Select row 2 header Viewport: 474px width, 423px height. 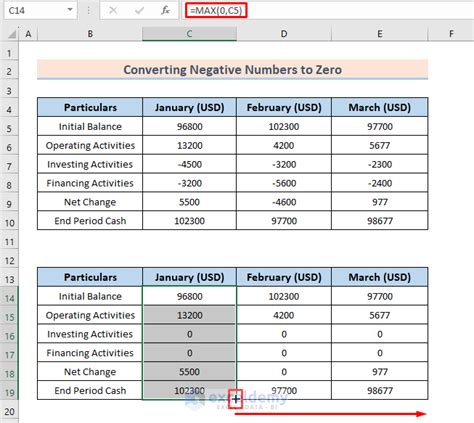(9, 71)
